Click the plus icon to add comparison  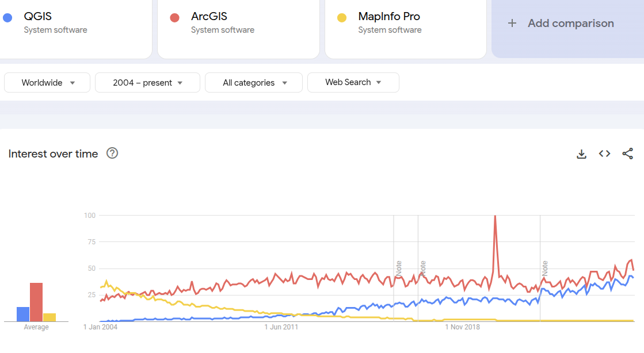click(512, 24)
